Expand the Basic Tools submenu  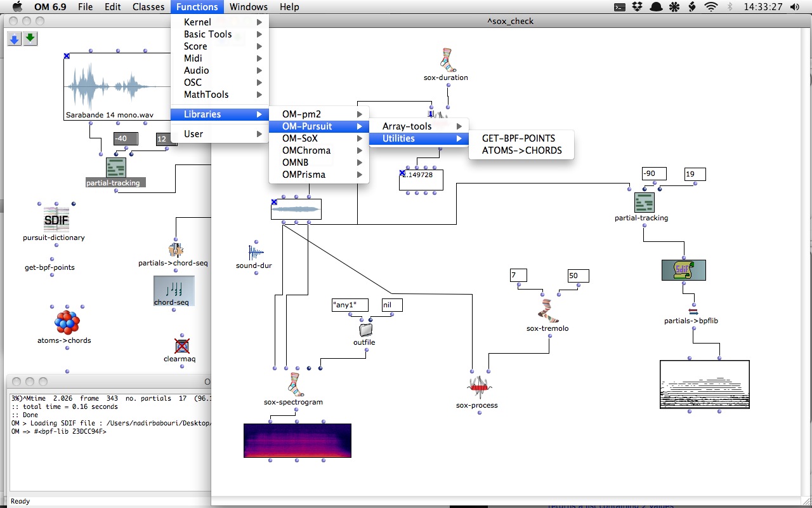pyautogui.click(x=219, y=34)
